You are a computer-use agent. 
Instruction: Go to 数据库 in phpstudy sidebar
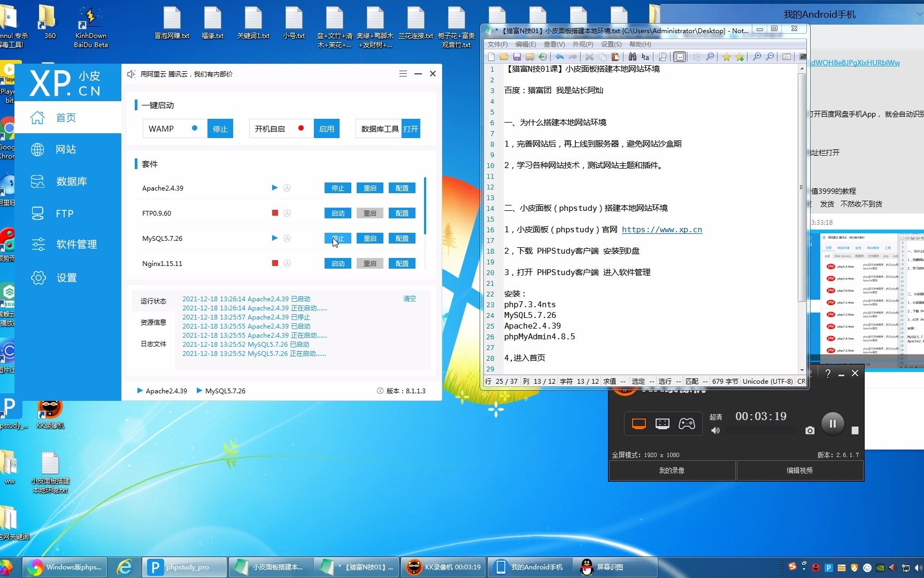(68, 181)
